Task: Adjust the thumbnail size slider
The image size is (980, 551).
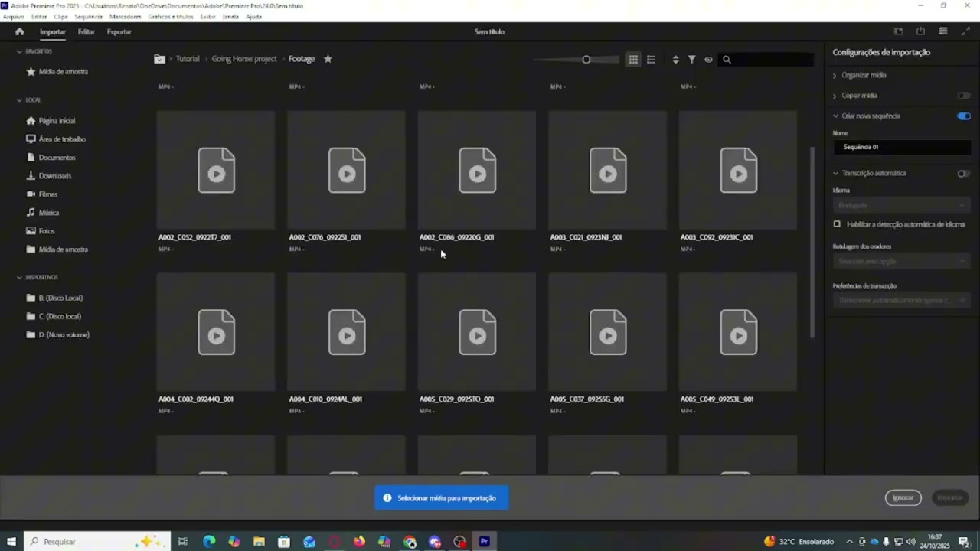Action: (x=586, y=60)
